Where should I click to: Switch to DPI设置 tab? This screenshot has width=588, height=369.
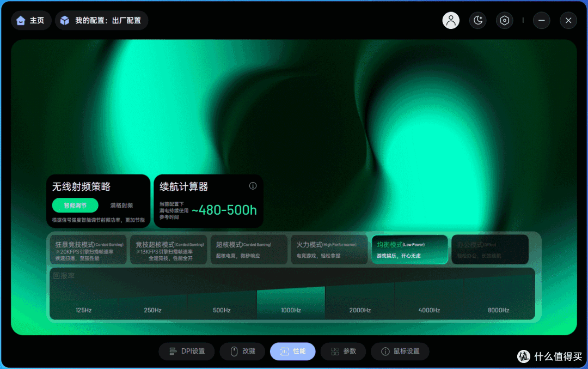click(187, 352)
